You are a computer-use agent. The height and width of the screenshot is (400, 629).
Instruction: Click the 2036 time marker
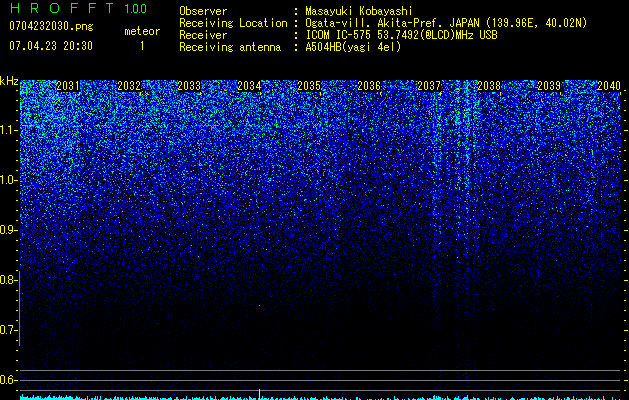pos(369,86)
